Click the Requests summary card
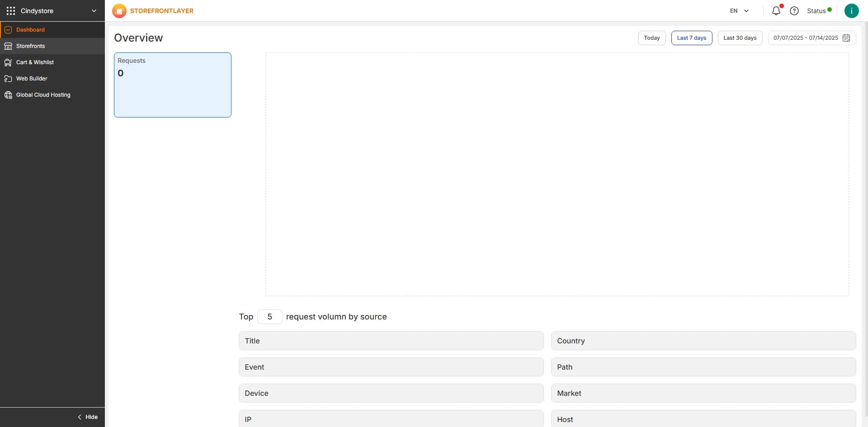The image size is (868, 427). click(x=172, y=85)
